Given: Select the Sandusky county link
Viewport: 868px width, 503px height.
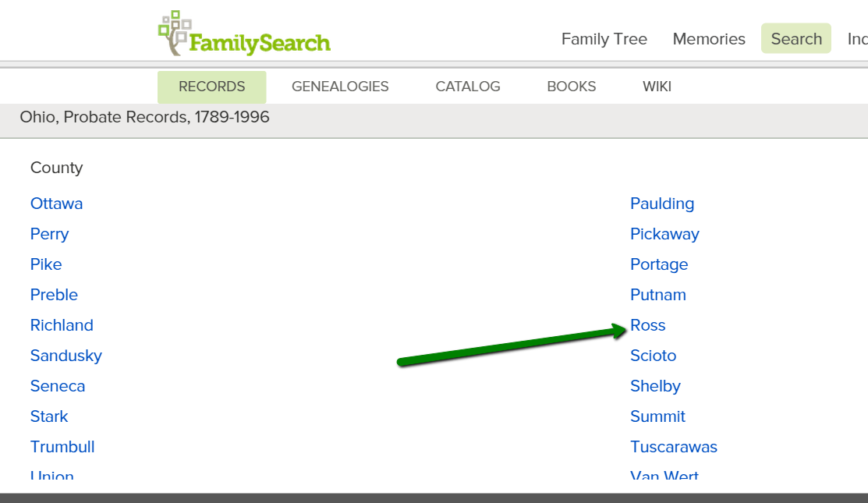Looking at the screenshot, I should tap(66, 356).
